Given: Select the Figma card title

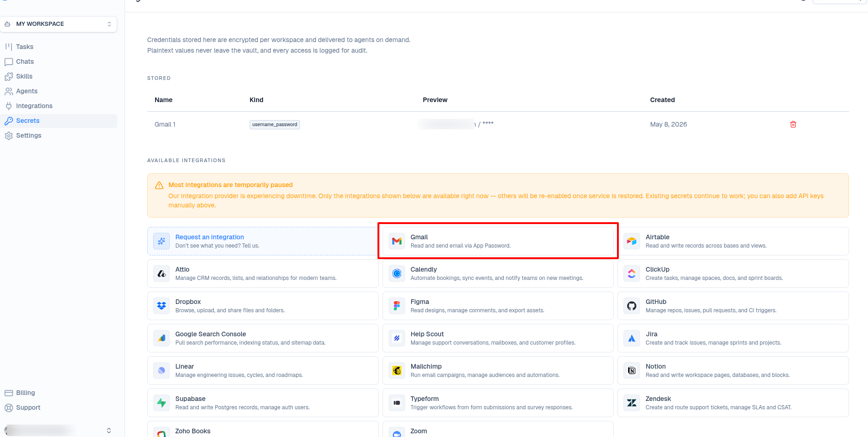Looking at the screenshot, I should click(420, 302).
